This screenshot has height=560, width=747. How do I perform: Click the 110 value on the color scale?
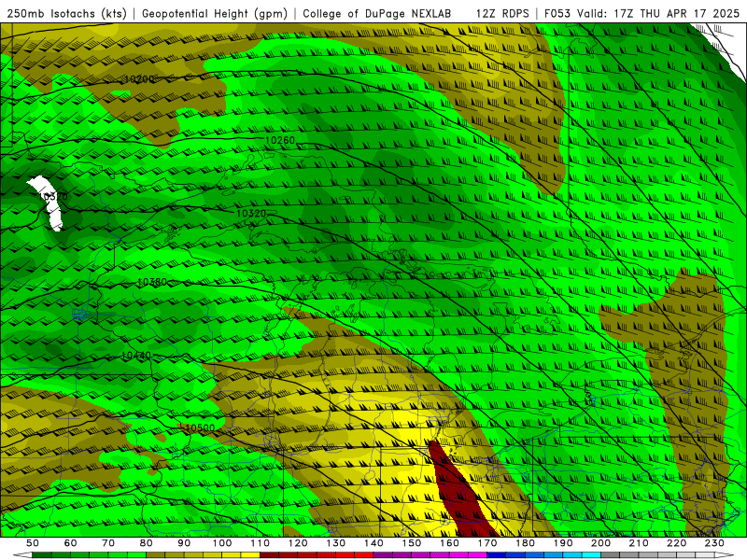pyautogui.click(x=260, y=543)
